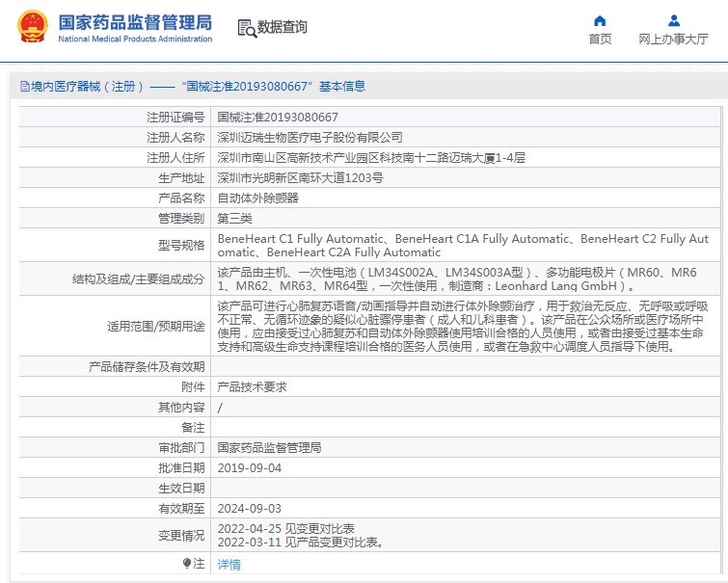
Task: Click the national emblem logo
Action: tap(32, 27)
